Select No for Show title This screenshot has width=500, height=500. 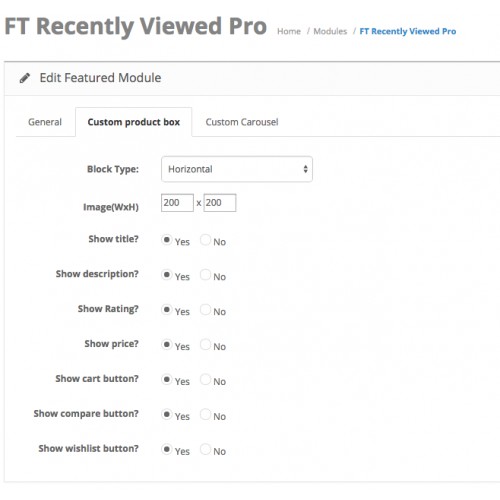tap(205, 240)
